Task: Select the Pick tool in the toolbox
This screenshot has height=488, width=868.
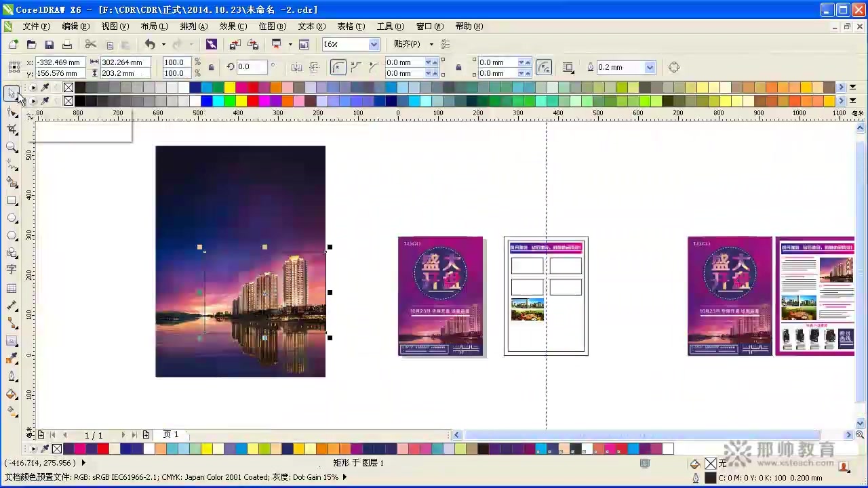Action: [12, 94]
